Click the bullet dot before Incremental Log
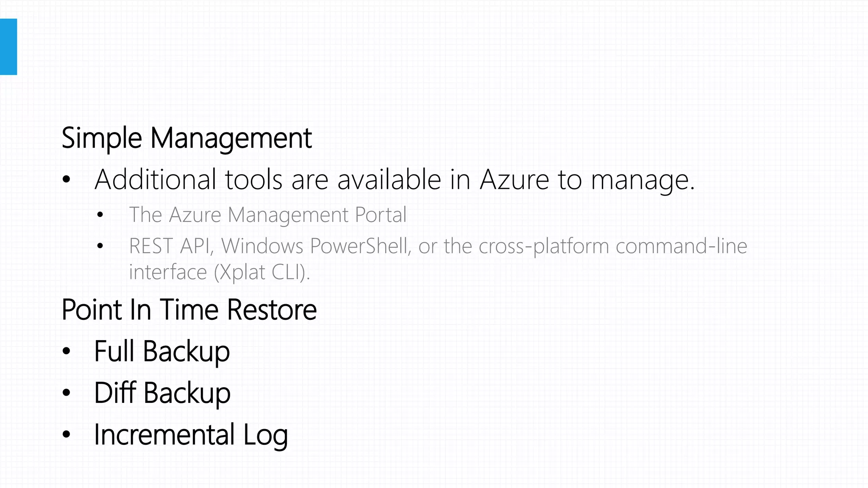The height and width of the screenshot is (488, 868). 66,435
